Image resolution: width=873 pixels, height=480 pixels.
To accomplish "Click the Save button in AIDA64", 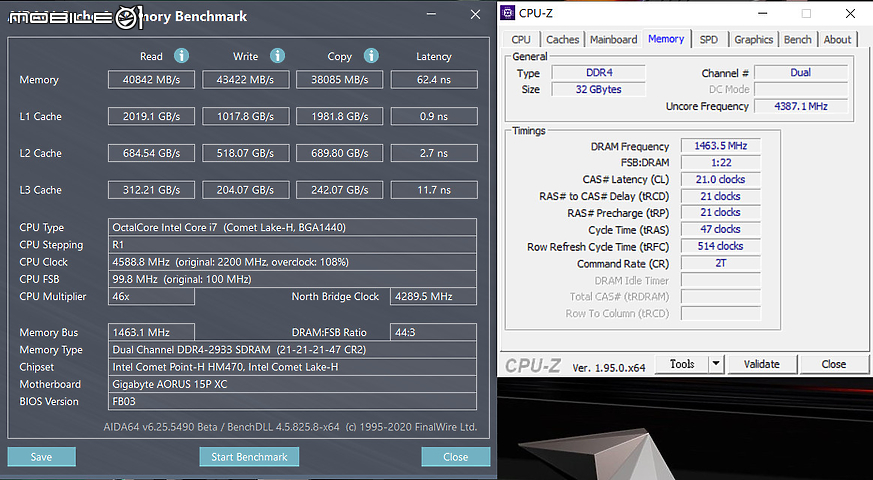I will click(x=42, y=457).
